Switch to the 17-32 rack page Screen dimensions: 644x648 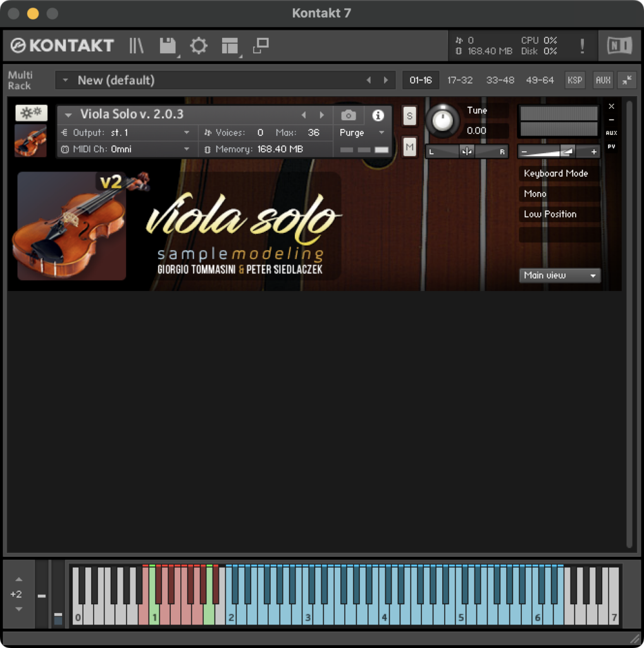[x=460, y=80]
